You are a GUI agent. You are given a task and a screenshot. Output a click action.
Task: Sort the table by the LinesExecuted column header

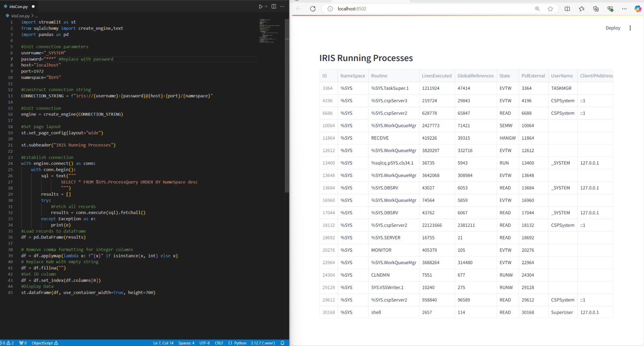point(437,76)
